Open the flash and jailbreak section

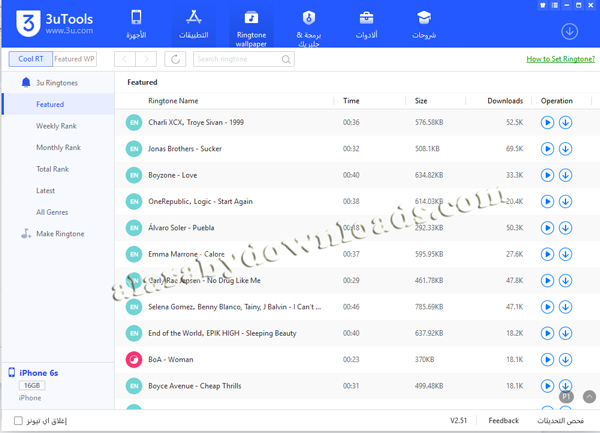click(308, 28)
